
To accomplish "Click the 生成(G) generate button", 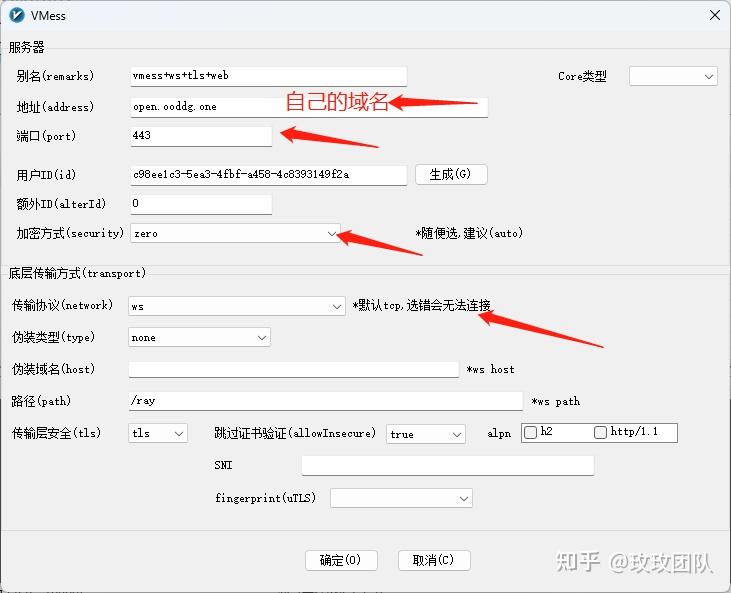I will click(451, 174).
